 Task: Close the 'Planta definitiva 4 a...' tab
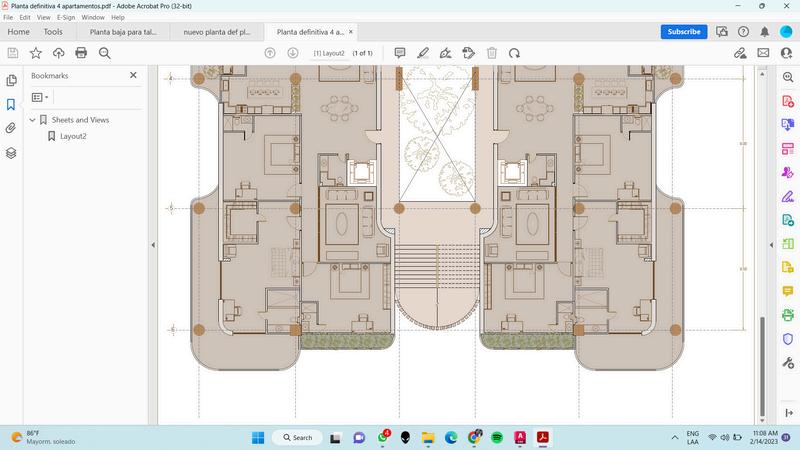(x=351, y=32)
